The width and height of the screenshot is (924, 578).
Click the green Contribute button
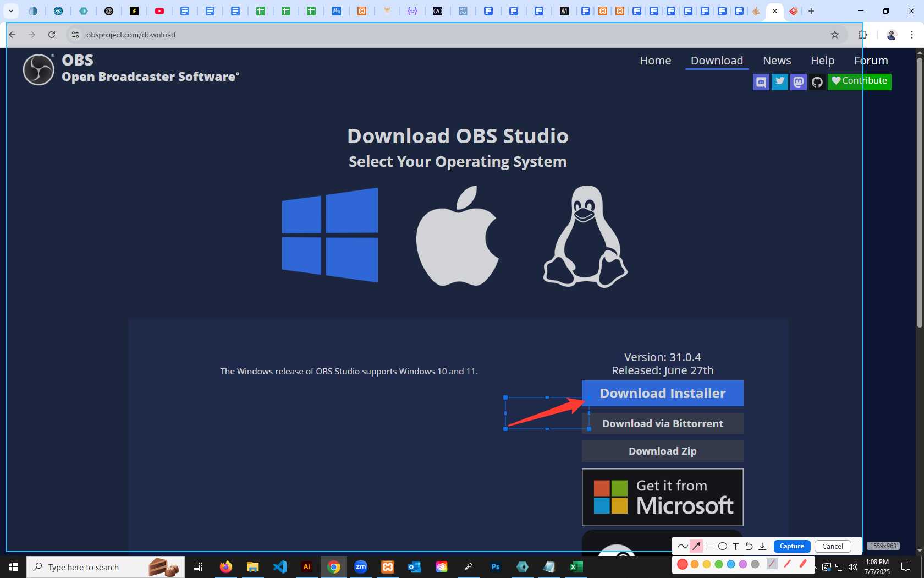click(859, 81)
